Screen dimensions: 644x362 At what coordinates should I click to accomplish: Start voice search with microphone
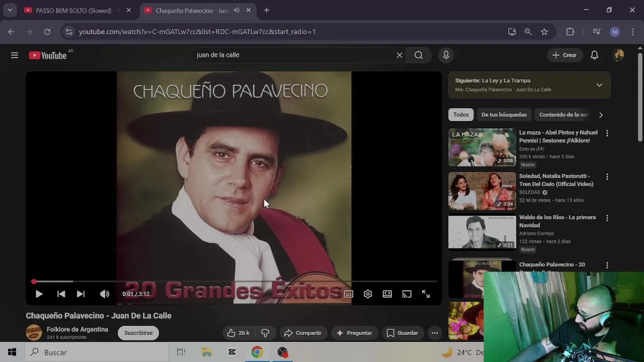(x=446, y=55)
